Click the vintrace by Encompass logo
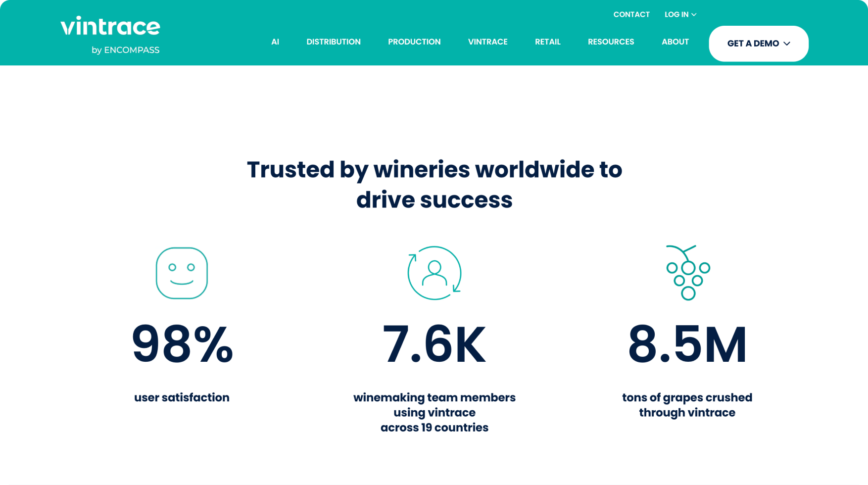 pos(110,35)
